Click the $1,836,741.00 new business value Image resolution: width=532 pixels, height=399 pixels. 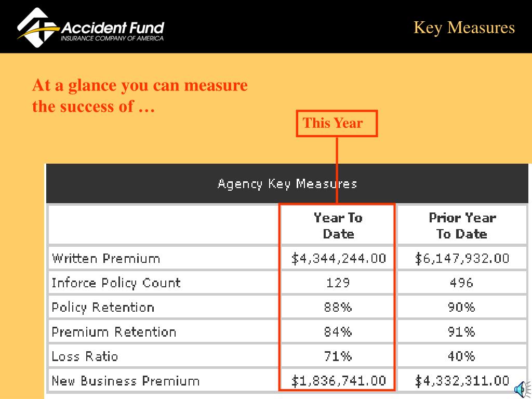click(x=339, y=381)
